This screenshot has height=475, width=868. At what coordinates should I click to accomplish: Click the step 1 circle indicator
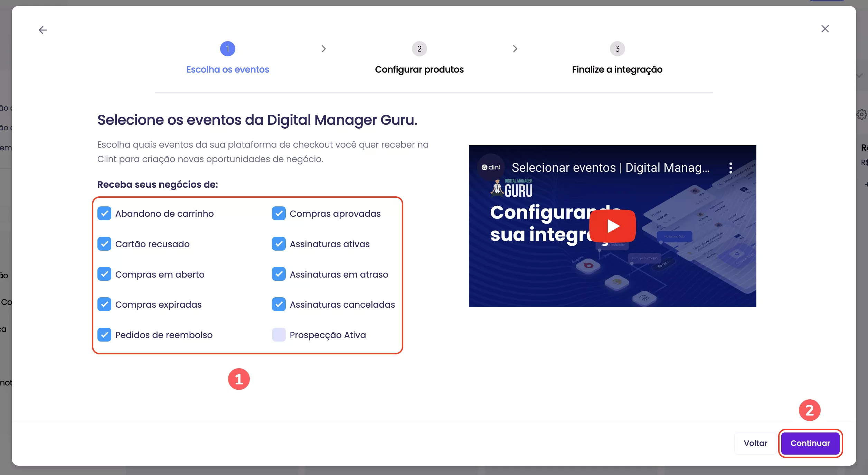coord(227,49)
